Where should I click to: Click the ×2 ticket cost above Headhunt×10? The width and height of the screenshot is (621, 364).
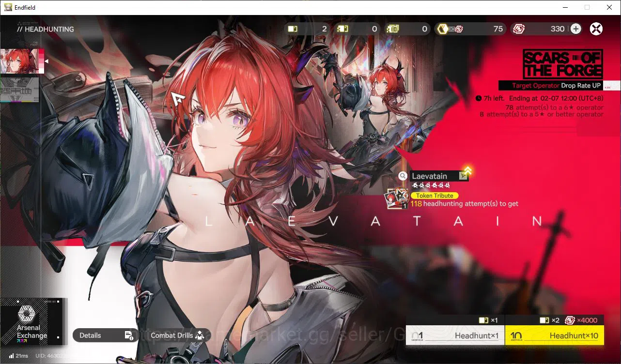point(549,320)
